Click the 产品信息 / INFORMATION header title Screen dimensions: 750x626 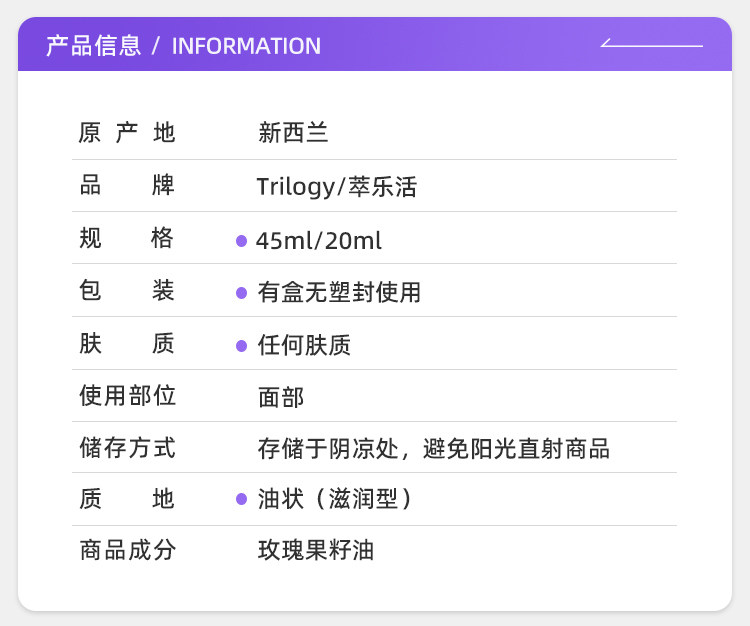pos(183,46)
